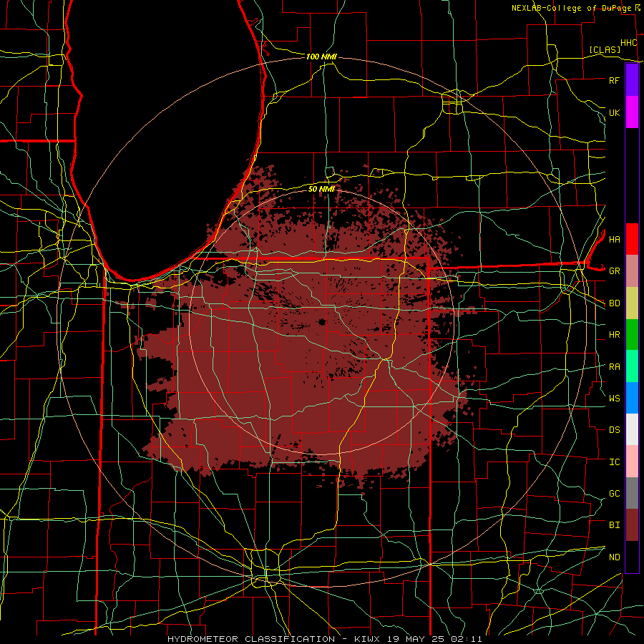Click the HR green legend swatch
644x644 pixels.
click(632, 335)
